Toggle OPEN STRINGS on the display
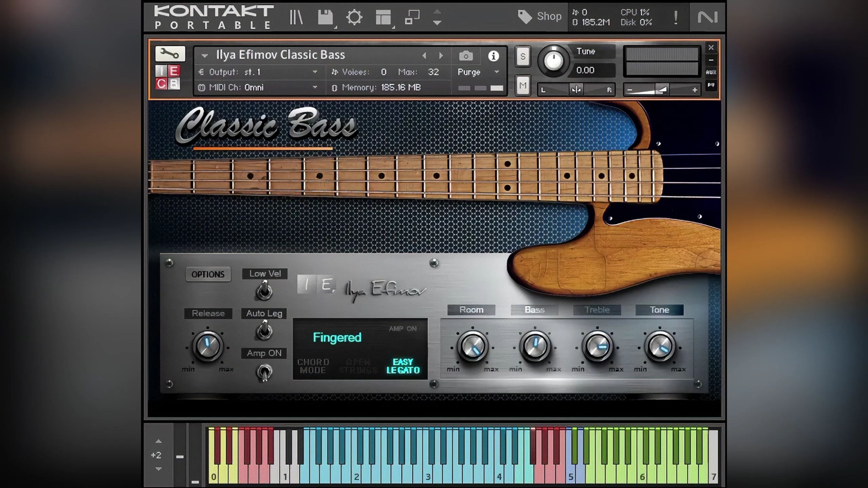The width and height of the screenshot is (868, 488). 358,366
